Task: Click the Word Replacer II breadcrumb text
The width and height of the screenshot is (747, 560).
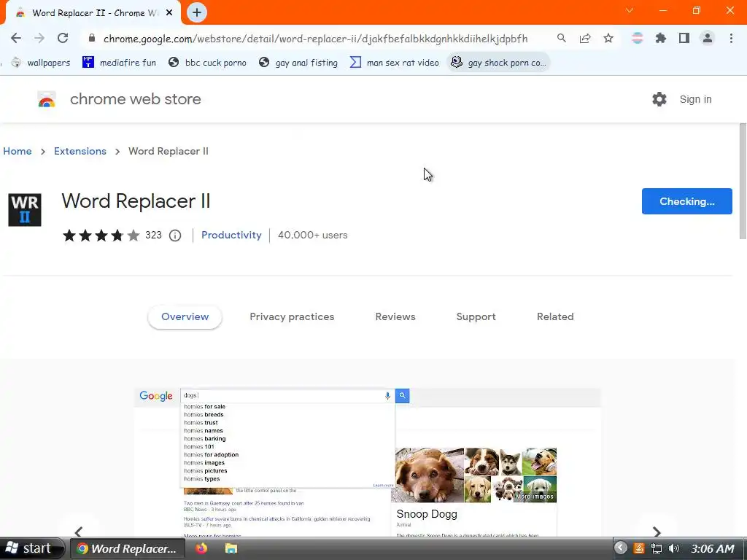Action: [x=169, y=151]
